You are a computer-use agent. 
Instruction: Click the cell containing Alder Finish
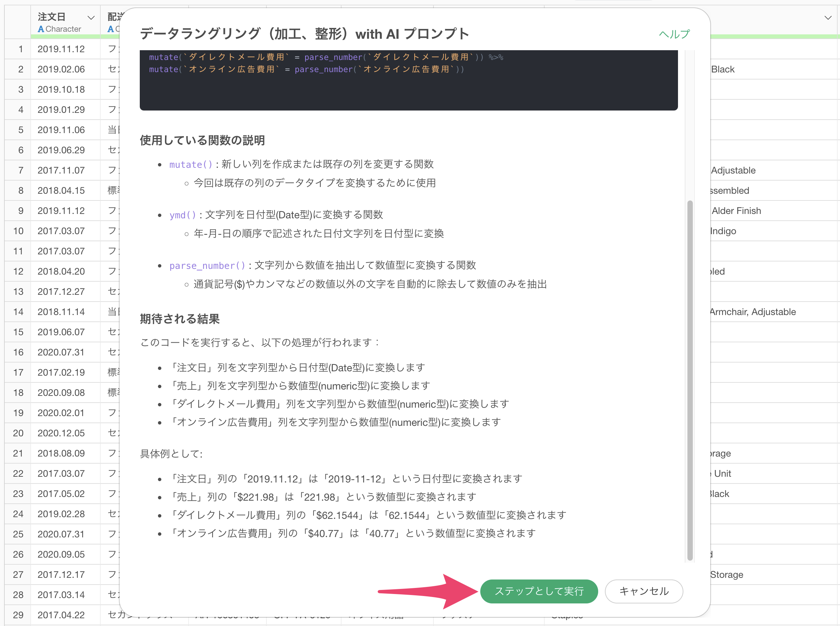(x=736, y=211)
